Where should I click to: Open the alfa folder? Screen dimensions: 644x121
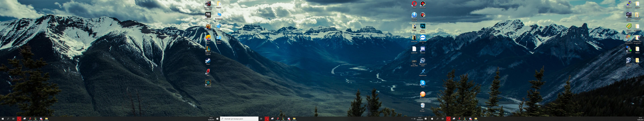coord(638,61)
